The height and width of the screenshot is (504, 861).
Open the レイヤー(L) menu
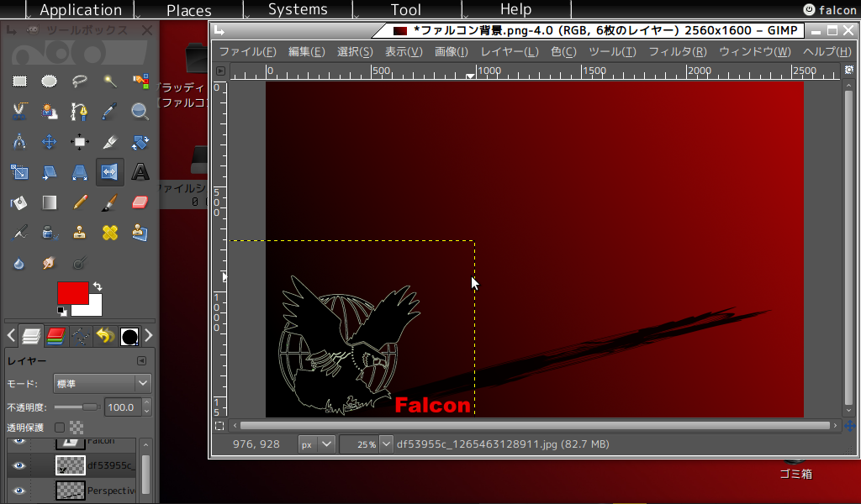point(510,51)
